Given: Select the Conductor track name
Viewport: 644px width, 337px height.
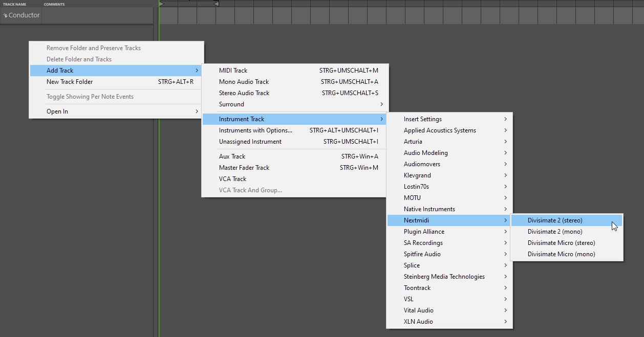Looking at the screenshot, I should click(x=24, y=15).
